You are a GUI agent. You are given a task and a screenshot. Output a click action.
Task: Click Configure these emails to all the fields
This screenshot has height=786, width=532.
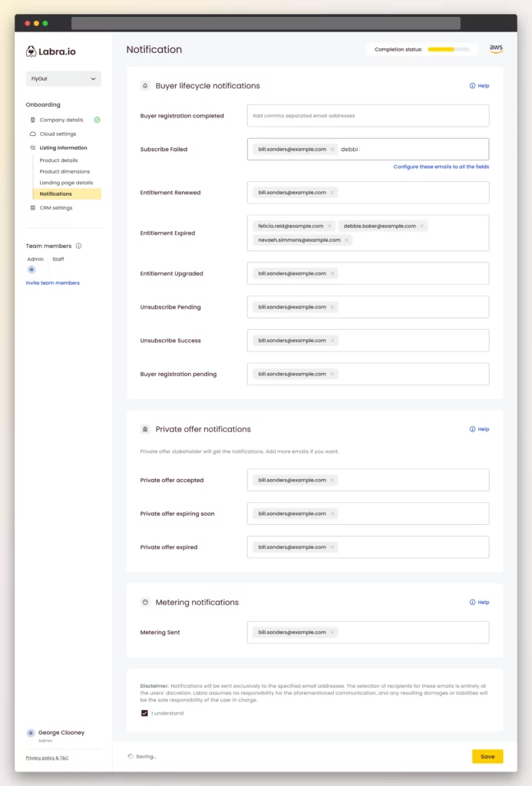[441, 167]
